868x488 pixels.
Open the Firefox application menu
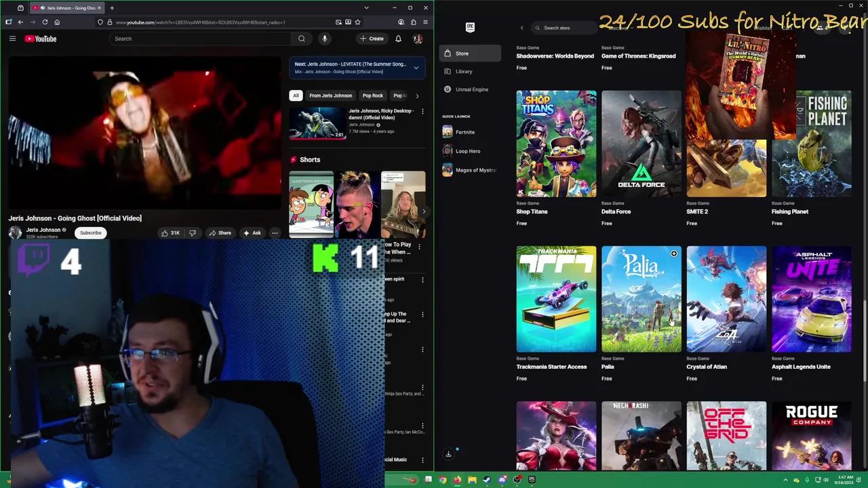point(425,22)
